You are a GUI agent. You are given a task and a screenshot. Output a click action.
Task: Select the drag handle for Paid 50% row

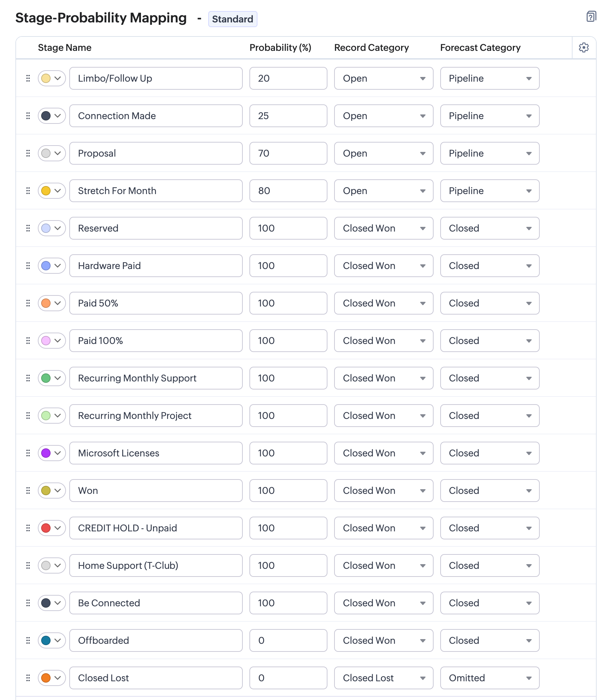pyautogui.click(x=28, y=303)
